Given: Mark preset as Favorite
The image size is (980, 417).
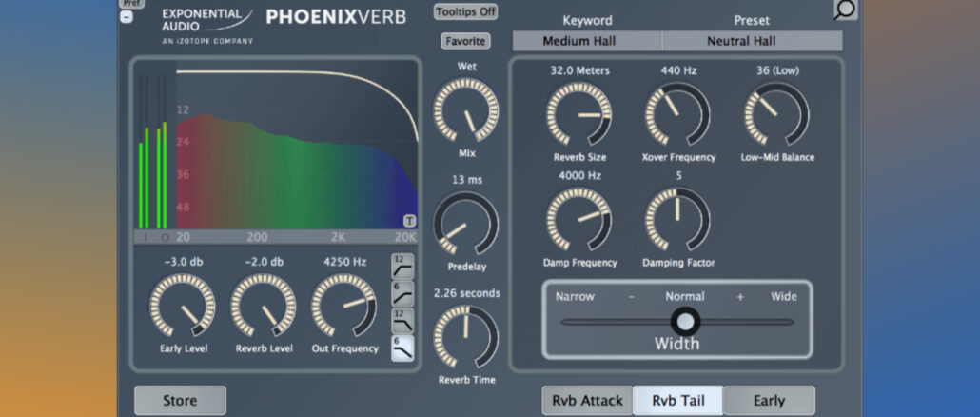Looking at the screenshot, I should coord(465,41).
